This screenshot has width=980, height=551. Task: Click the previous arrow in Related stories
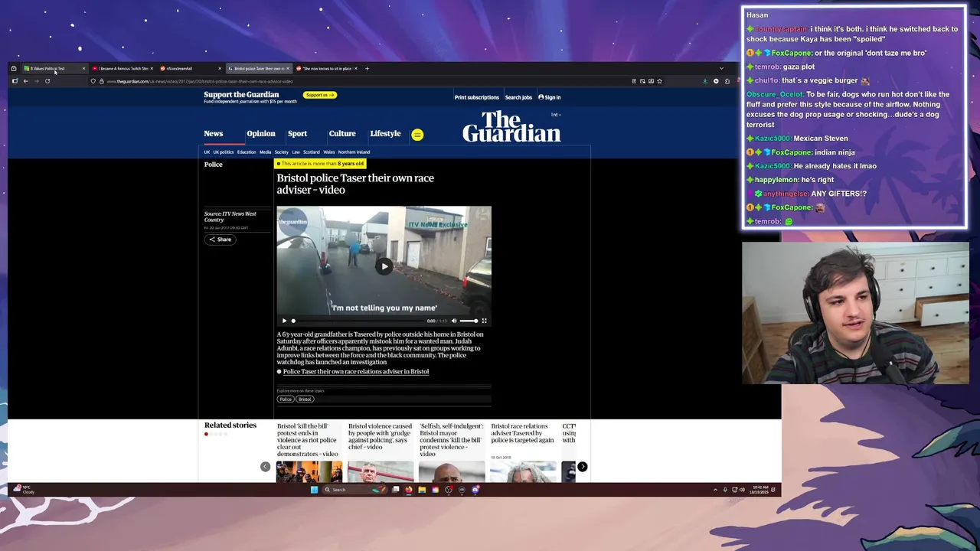[x=265, y=467]
